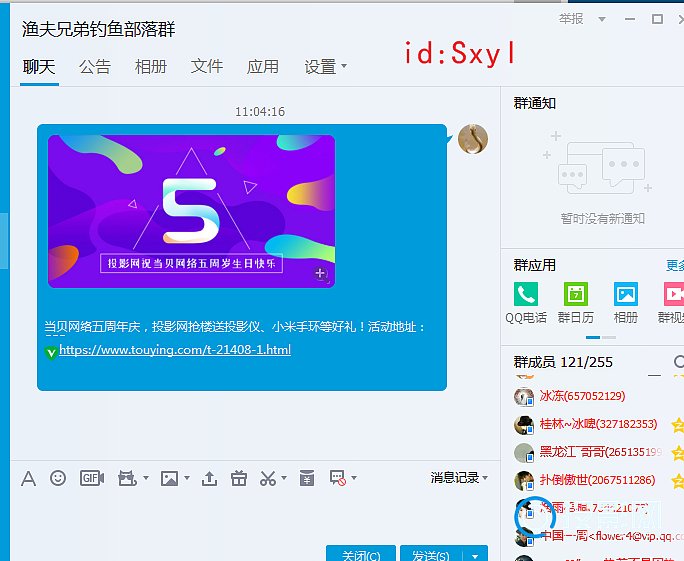The height and width of the screenshot is (561, 684).
Task: Click avatar of member 桂林~冰啤
Action: point(523,425)
